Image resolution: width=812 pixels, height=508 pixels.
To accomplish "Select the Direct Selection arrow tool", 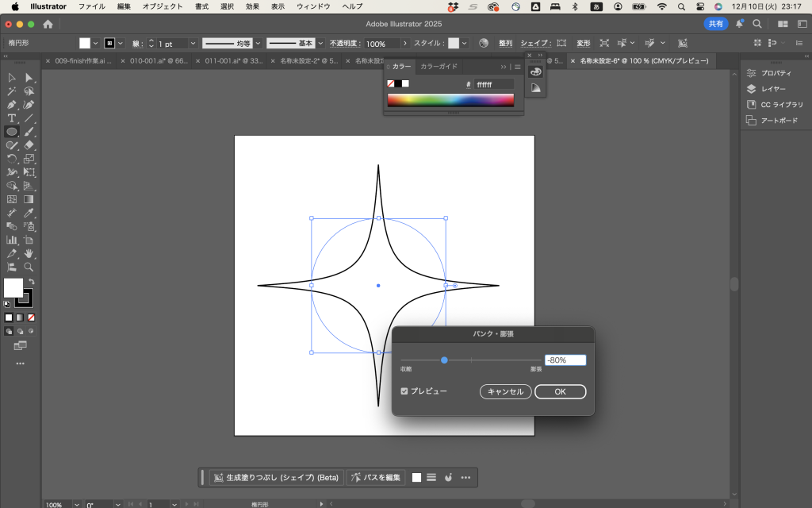I will (29, 78).
